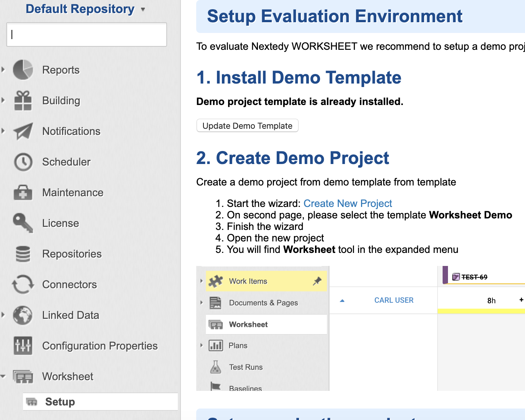Follow the Create New Project link
The width and height of the screenshot is (525, 420).
348,203
